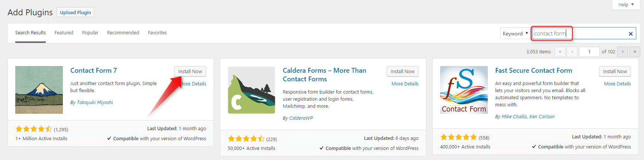Open the Favorites tab
This screenshot has width=644, height=160.
157,33
